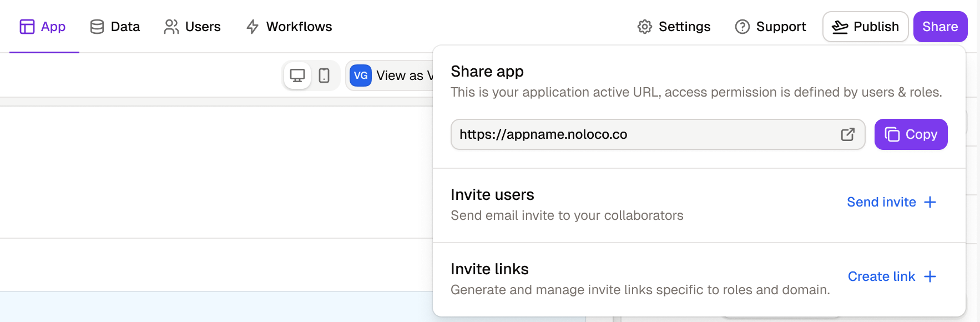
Task: Open the Support menu
Action: [x=770, y=27]
